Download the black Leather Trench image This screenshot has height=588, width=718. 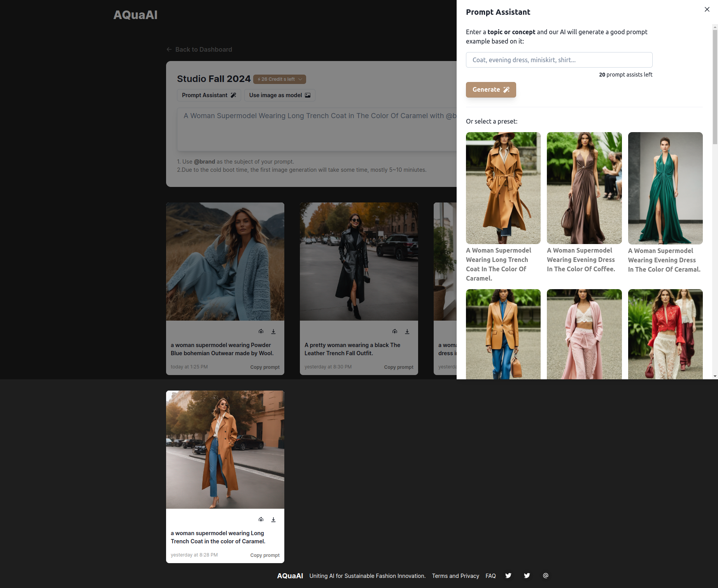click(x=407, y=332)
